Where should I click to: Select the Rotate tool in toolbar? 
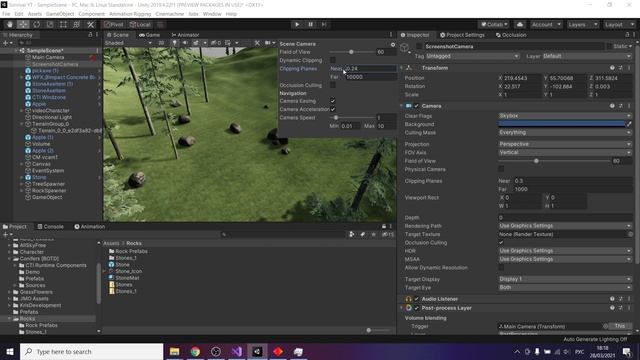tap(37, 24)
